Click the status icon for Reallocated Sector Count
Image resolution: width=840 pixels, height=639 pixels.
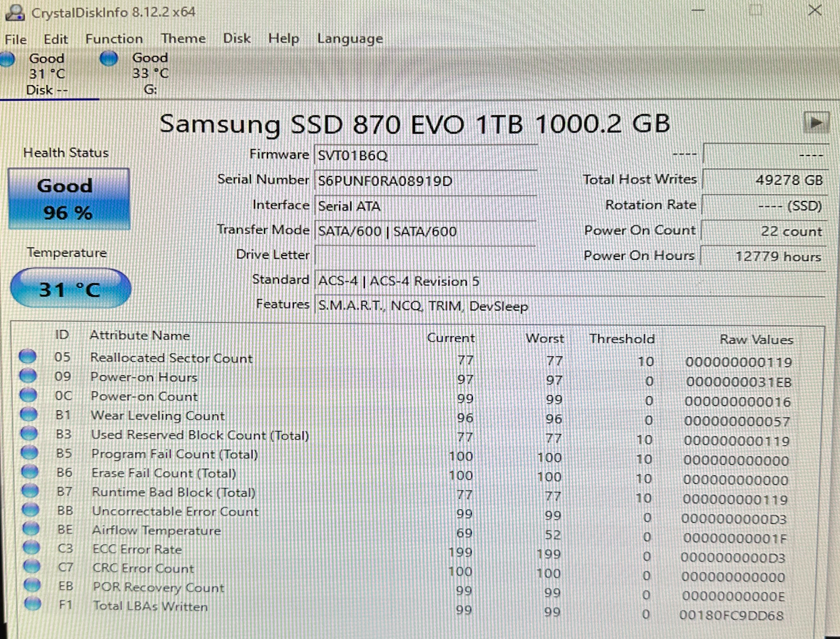28,356
